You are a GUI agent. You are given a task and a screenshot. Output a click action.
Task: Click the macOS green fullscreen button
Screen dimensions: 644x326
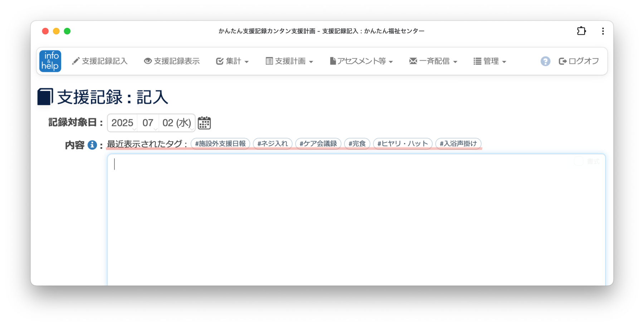(67, 31)
